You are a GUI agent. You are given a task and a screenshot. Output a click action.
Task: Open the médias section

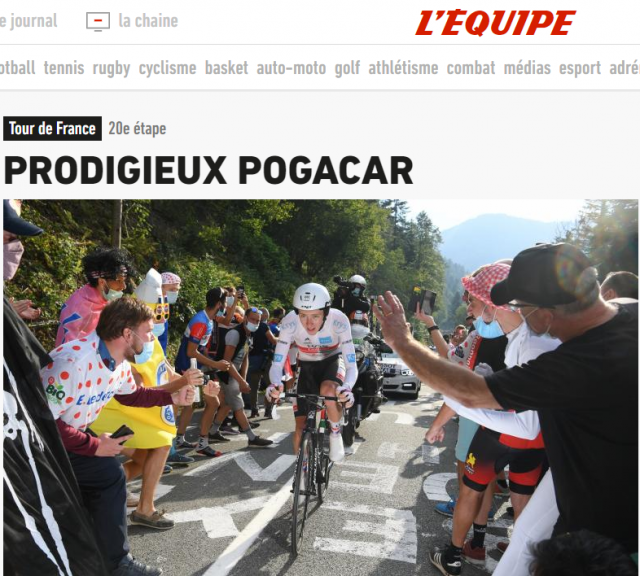[x=527, y=68]
